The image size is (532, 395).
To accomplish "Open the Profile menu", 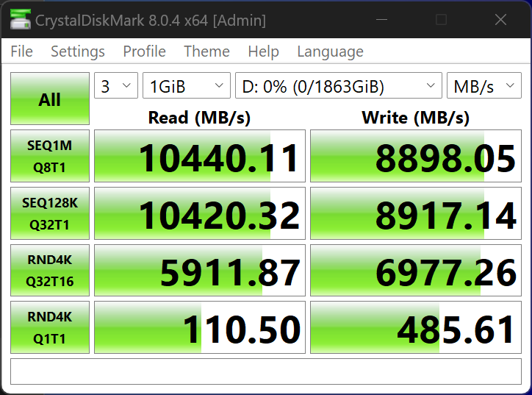I will pyautogui.click(x=144, y=51).
